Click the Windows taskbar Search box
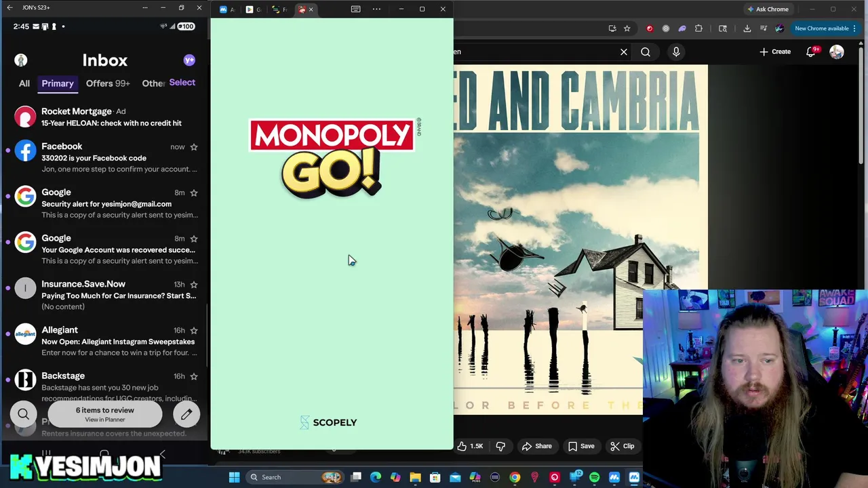The width and height of the screenshot is (868, 488). pos(294,477)
